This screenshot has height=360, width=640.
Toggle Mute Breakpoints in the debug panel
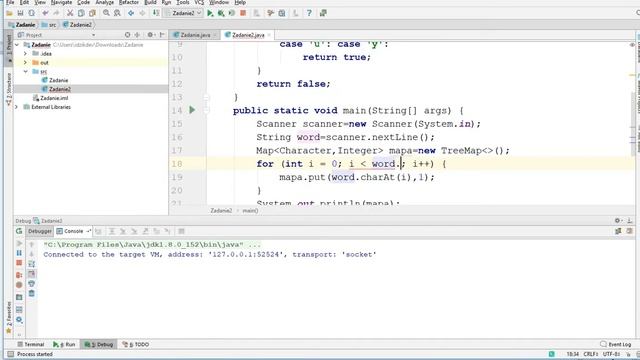tap(19, 285)
